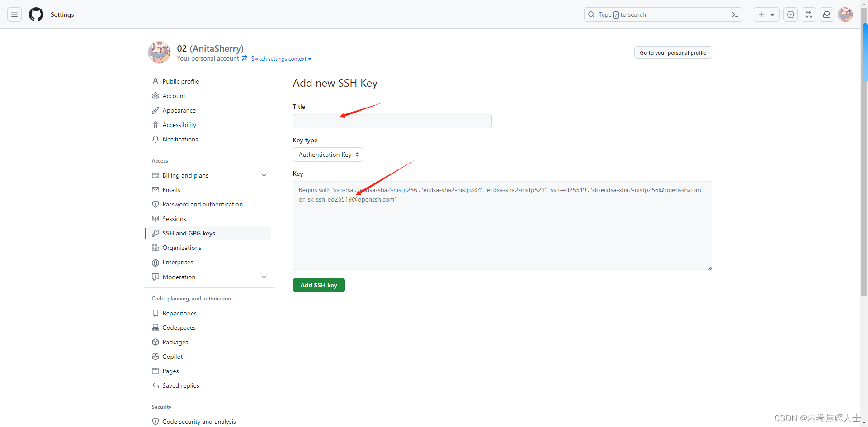Click the Sessions broadcast icon
Image resolution: width=868 pixels, height=427 pixels.
(156, 219)
